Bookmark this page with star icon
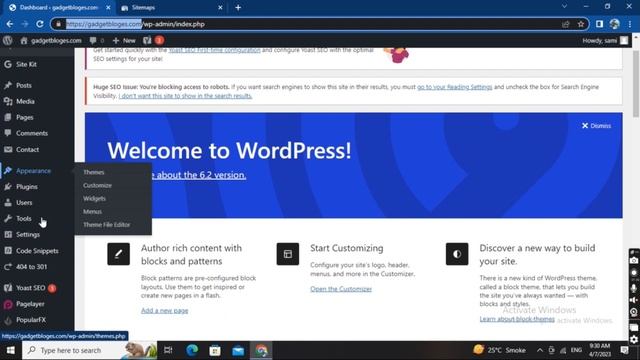The image size is (640, 360). [x=581, y=24]
